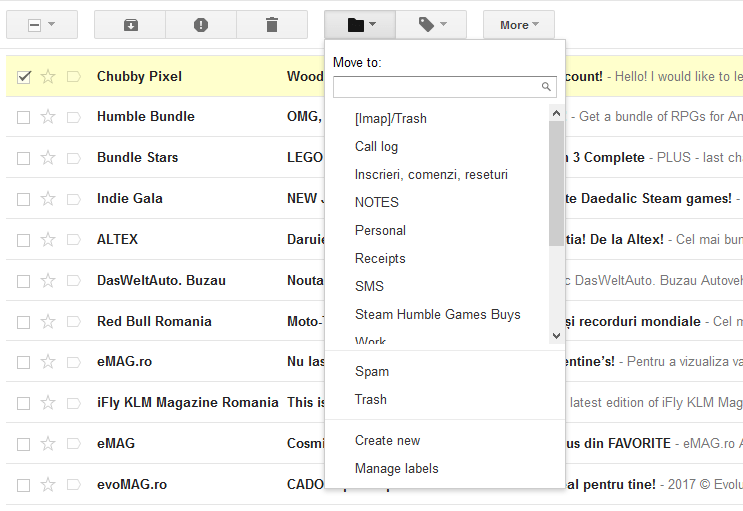The width and height of the screenshot is (743, 511).
Task: Move to the NOTES label
Action: tap(377, 202)
